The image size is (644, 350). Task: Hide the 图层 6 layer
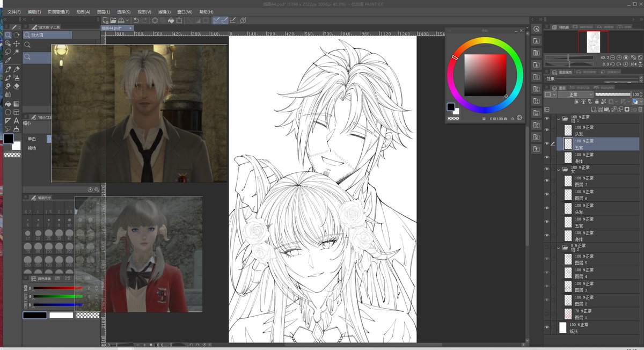pyautogui.click(x=547, y=195)
